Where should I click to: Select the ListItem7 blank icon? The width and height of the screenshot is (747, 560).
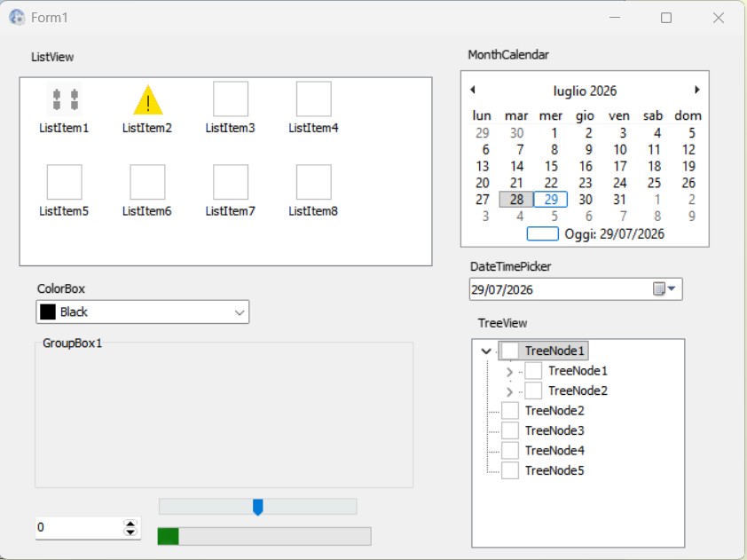point(231,182)
